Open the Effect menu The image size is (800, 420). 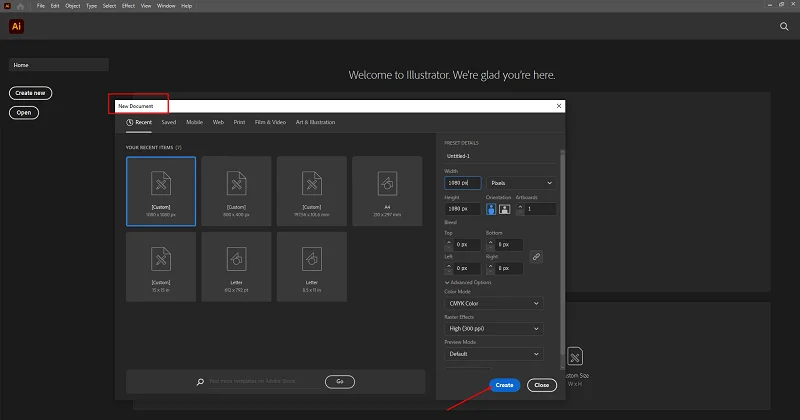(129, 6)
